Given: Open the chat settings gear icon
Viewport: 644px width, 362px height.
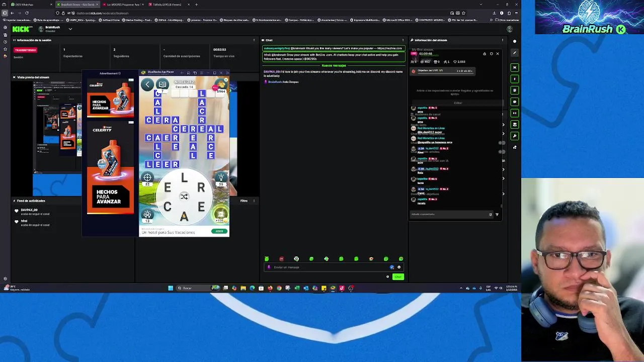Looking at the screenshot, I should (x=387, y=277).
